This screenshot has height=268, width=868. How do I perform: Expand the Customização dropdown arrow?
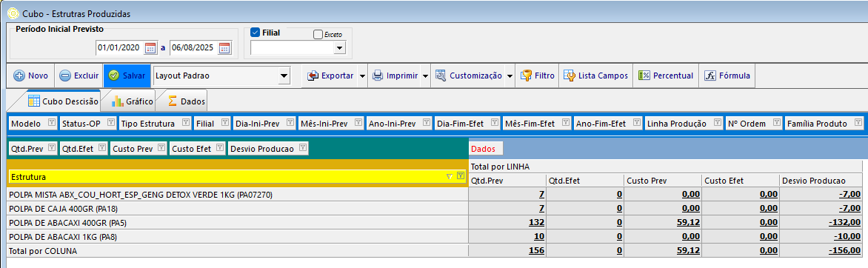click(x=510, y=76)
